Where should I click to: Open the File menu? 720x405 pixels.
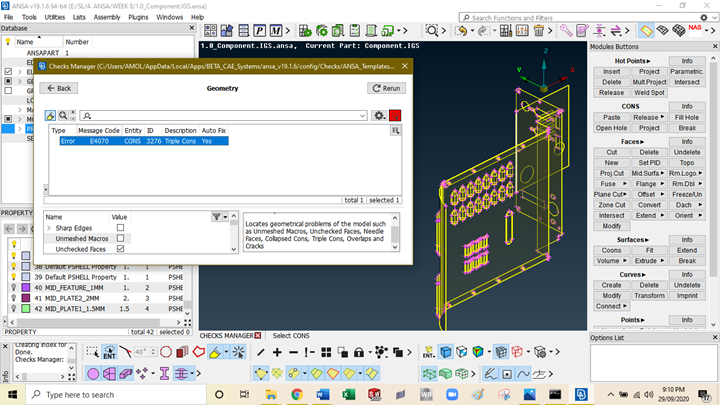tap(8, 17)
